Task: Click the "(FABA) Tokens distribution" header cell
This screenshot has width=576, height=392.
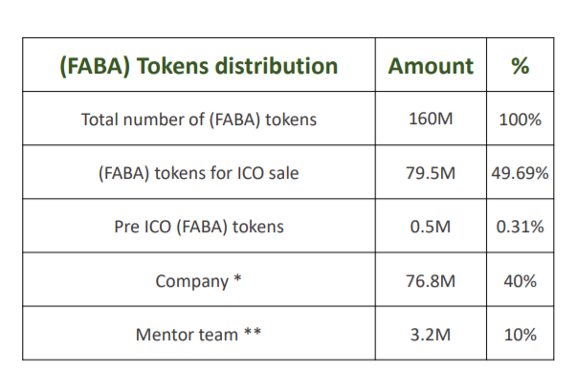Action: point(198,66)
